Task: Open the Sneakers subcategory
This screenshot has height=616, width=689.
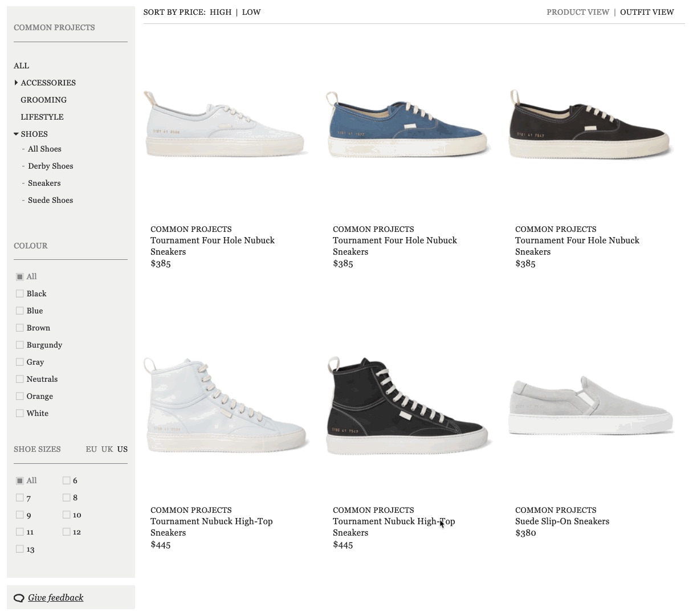Action: coord(44,183)
